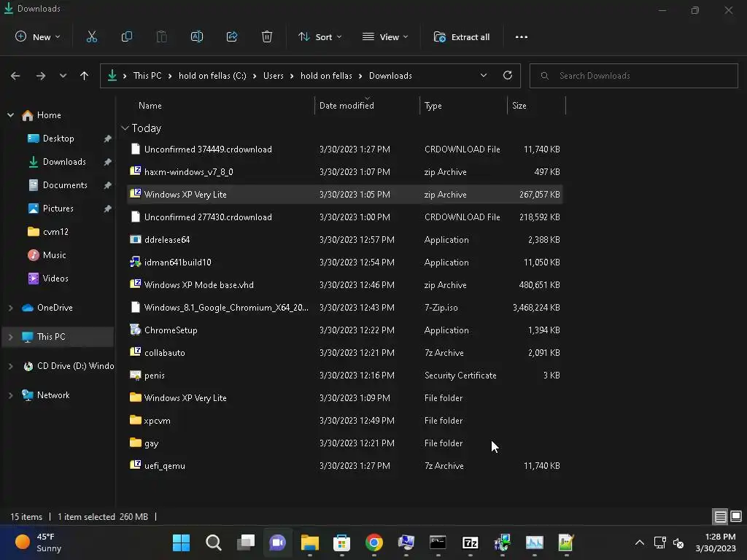This screenshot has width=747, height=560.
Task: Open the command prompt taskbar icon
Action: click(438, 542)
